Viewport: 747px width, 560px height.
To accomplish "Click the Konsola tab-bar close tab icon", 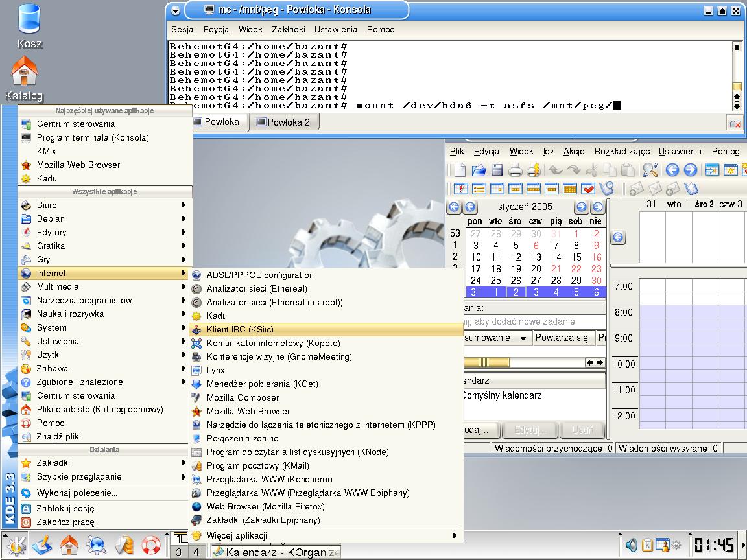I will pyautogui.click(x=735, y=123).
